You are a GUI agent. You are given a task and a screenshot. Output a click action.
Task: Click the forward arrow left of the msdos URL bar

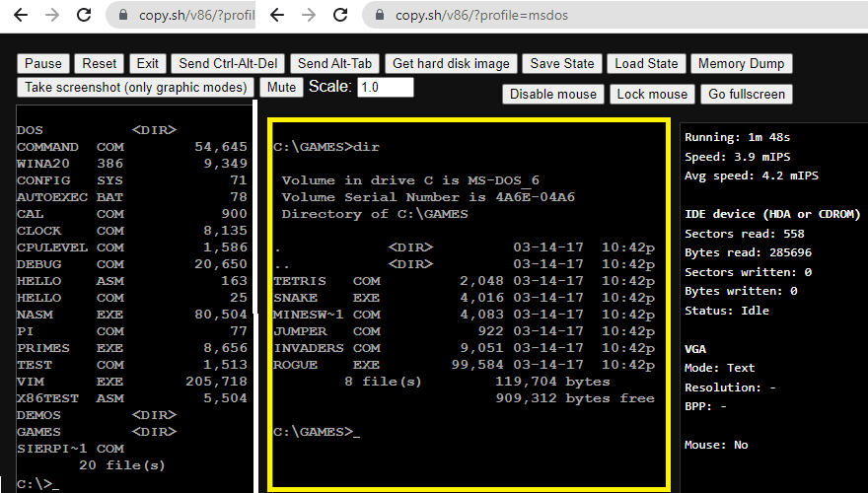tap(311, 16)
